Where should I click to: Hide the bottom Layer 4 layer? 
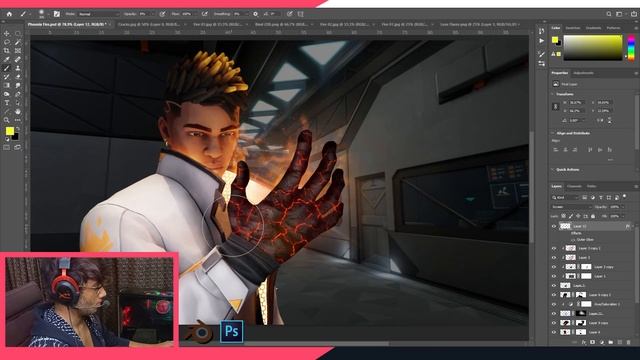(x=554, y=332)
